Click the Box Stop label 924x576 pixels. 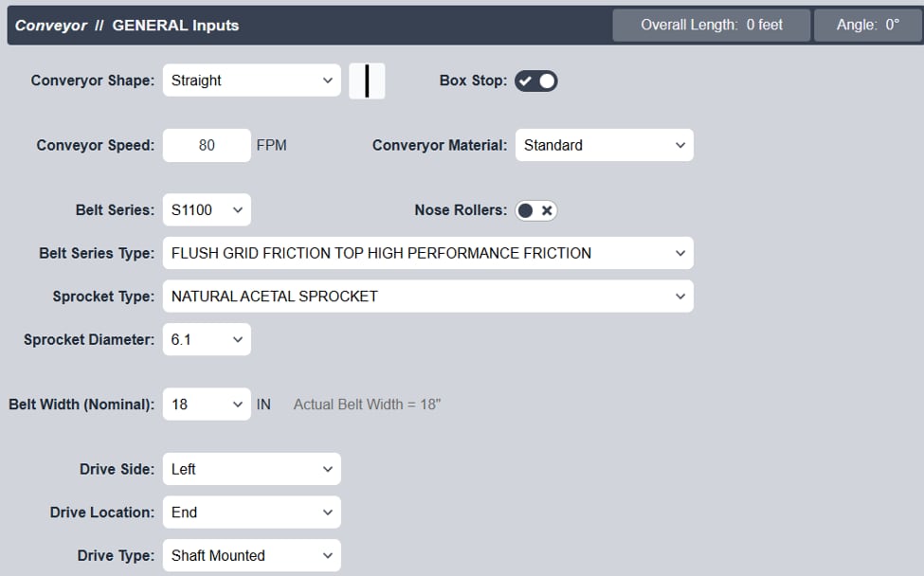pos(473,81)
